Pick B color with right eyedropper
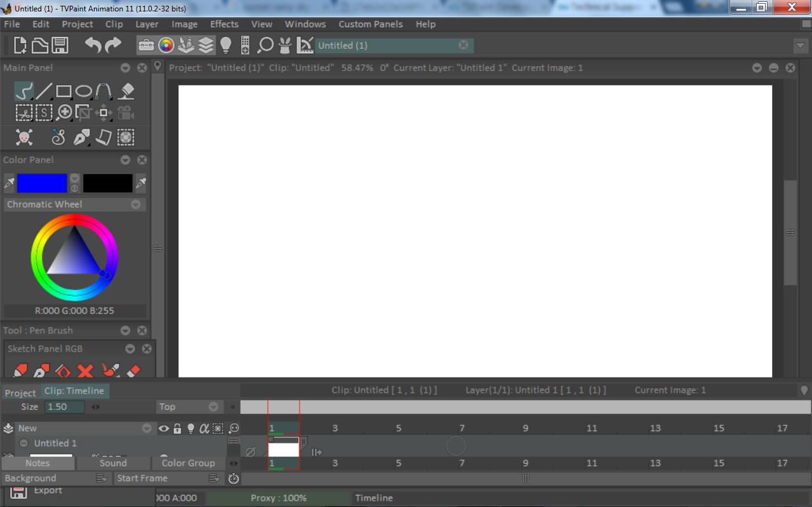This screenshot has width=812, height=507. 141,183
